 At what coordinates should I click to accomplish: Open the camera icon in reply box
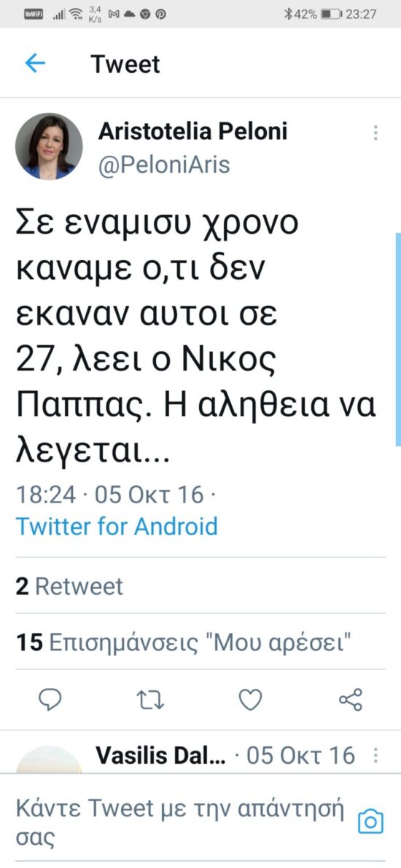[x=370, y=822]
